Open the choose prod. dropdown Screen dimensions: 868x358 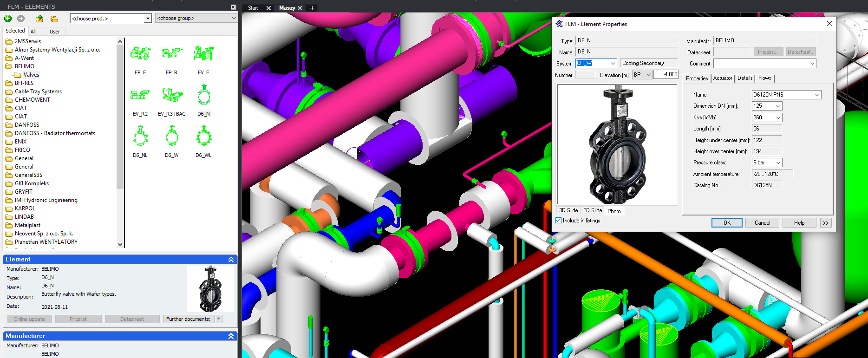pyautogui.click(x=148, y=19)
